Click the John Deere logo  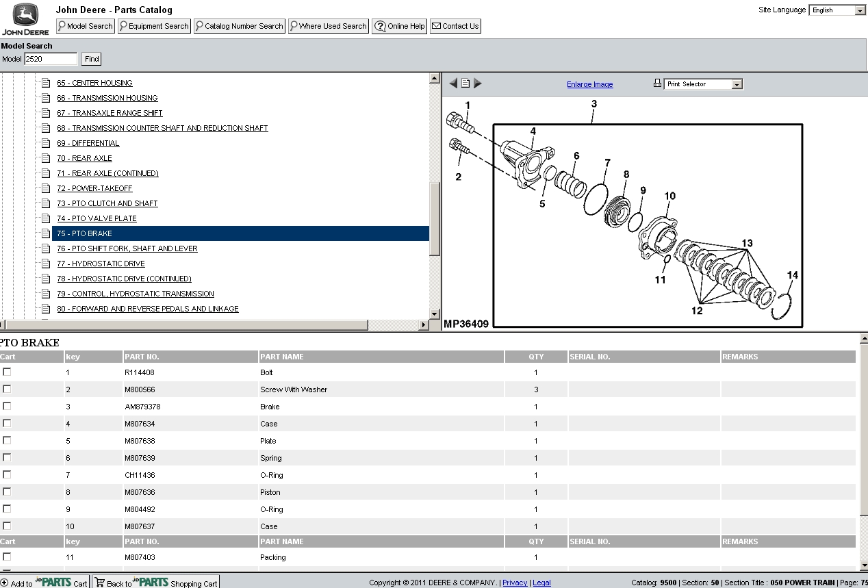(x=25, y=19)
